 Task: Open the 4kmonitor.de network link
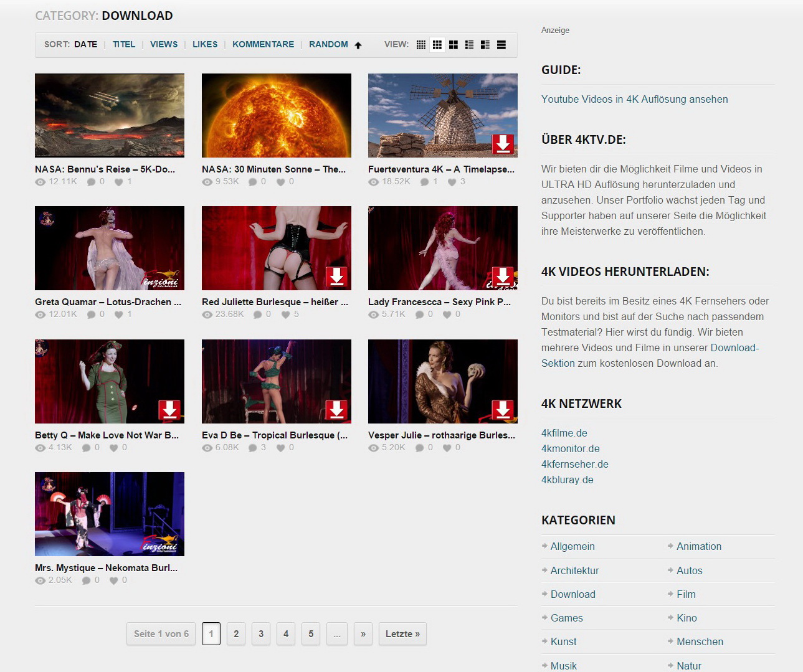(x=570, y=448)
